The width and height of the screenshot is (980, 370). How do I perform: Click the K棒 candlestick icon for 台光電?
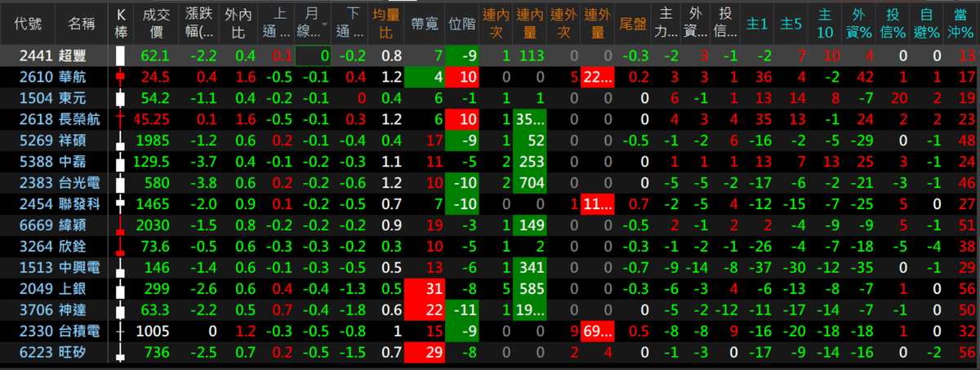click(x=121, y=183)
